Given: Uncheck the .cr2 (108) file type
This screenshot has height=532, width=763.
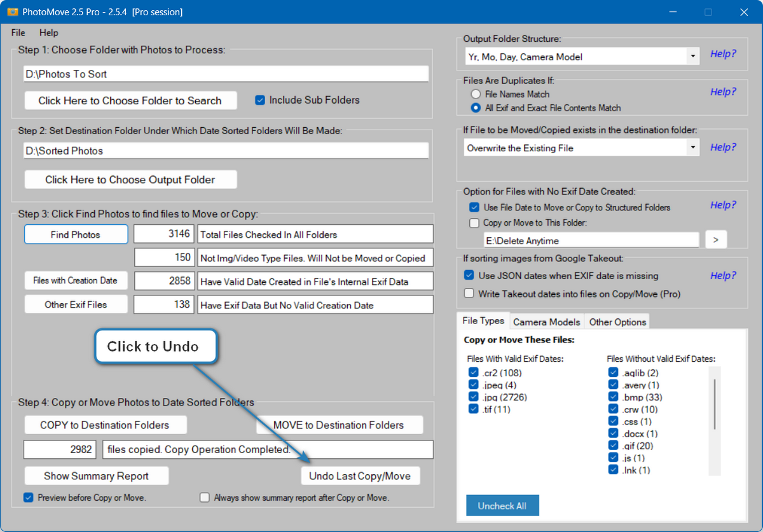Looking at the screenshot, I should coord(473,373).
